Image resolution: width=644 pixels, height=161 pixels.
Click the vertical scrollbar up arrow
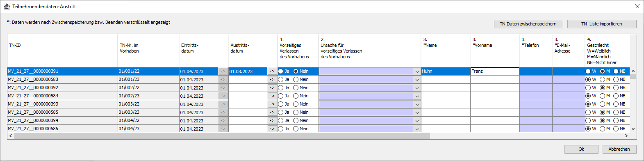(x=633, y=71)
